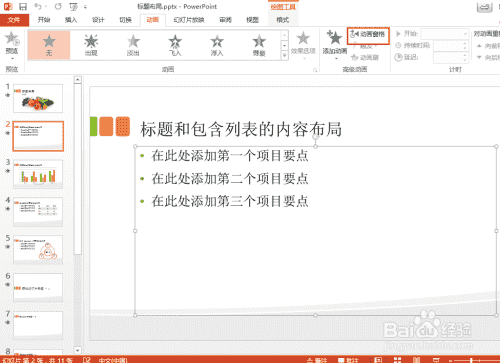The width and height of the screenshot is (500, 363).
Task: Select slide 3 thumbnail with bar chart
Action: [x=38, y=174]
